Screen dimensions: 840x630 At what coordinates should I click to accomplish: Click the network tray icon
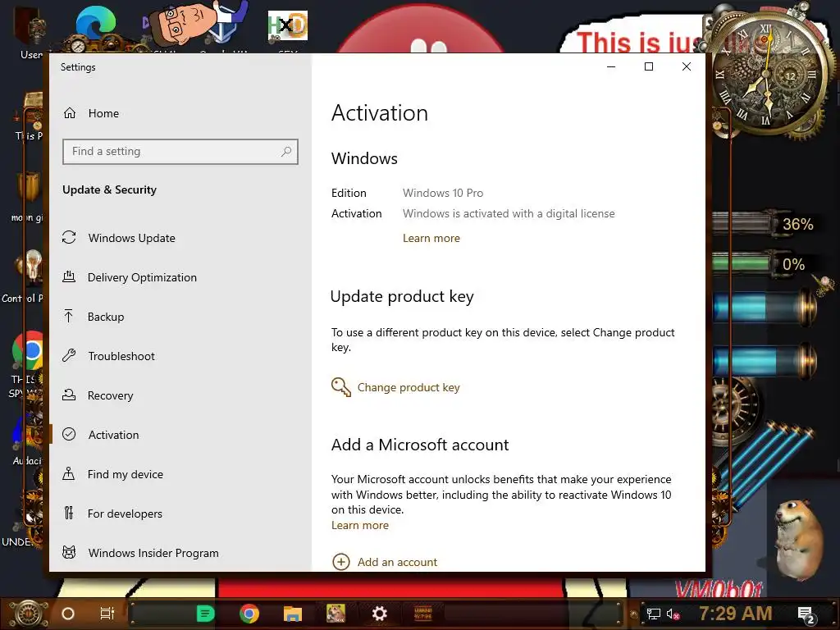654,614
